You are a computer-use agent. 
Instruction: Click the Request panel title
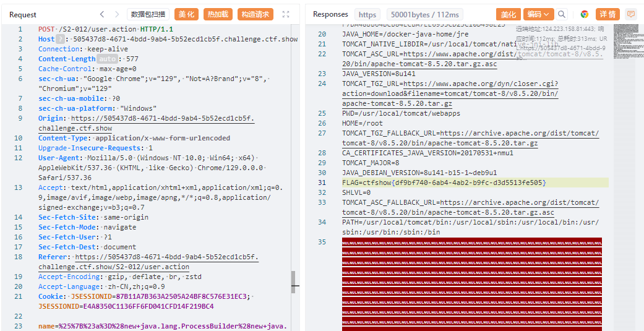[23, 15]
